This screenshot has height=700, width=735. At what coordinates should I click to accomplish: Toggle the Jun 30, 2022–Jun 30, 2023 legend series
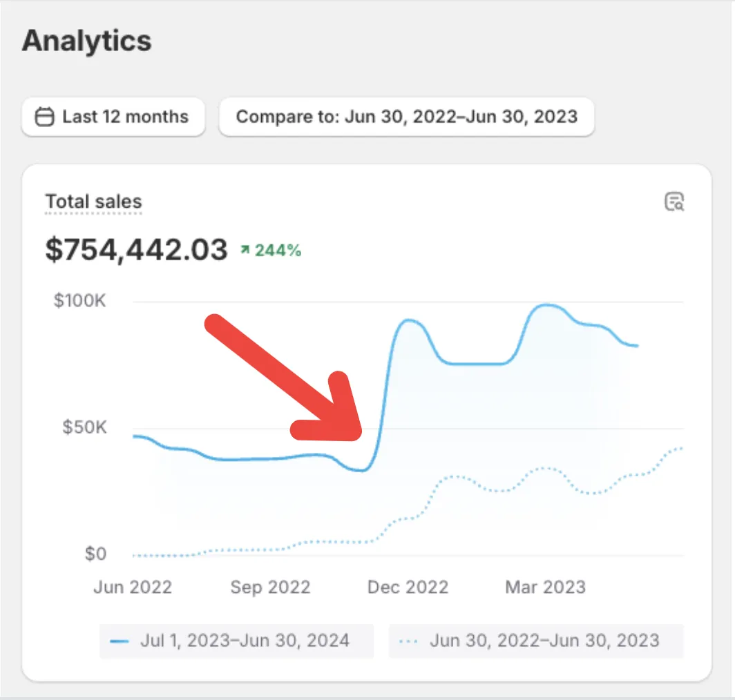click(x=536, y=641)
